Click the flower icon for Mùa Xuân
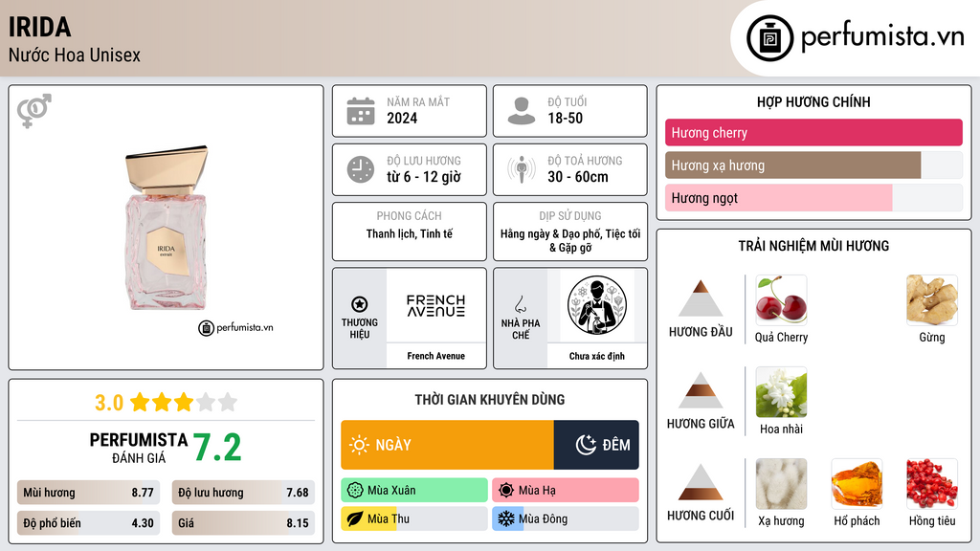The width and height of the screenshot is (980, 551). (355, 491)
